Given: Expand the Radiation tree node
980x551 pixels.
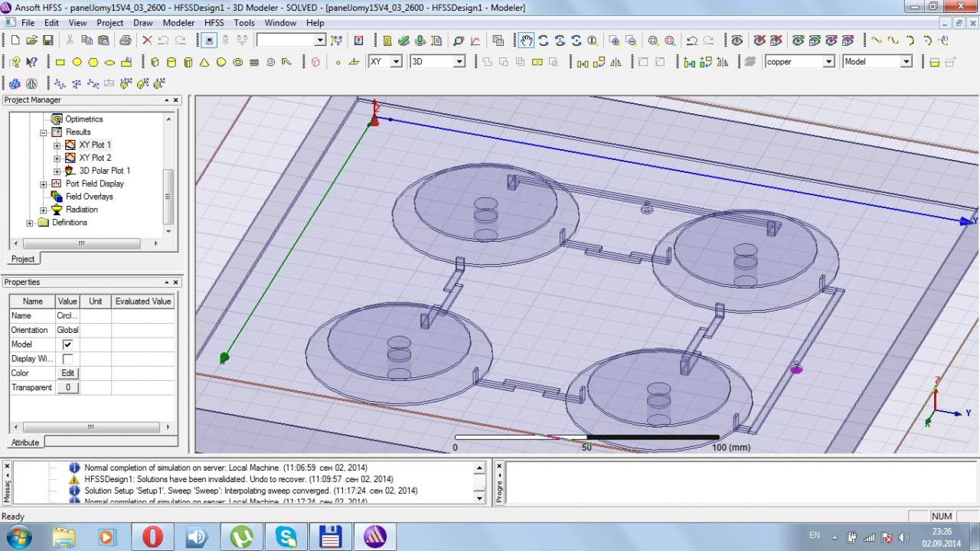Looking at the screenshot, I should point(44,210).
